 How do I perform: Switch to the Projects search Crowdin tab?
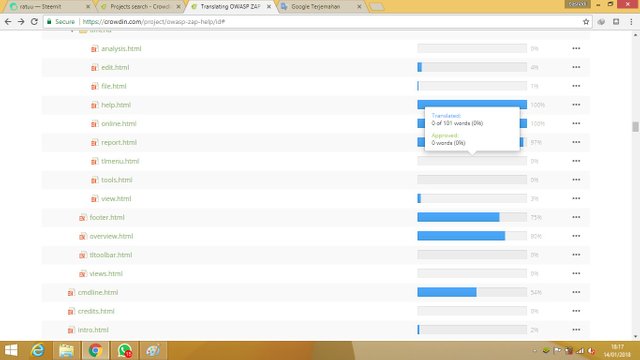coord(140,7)
